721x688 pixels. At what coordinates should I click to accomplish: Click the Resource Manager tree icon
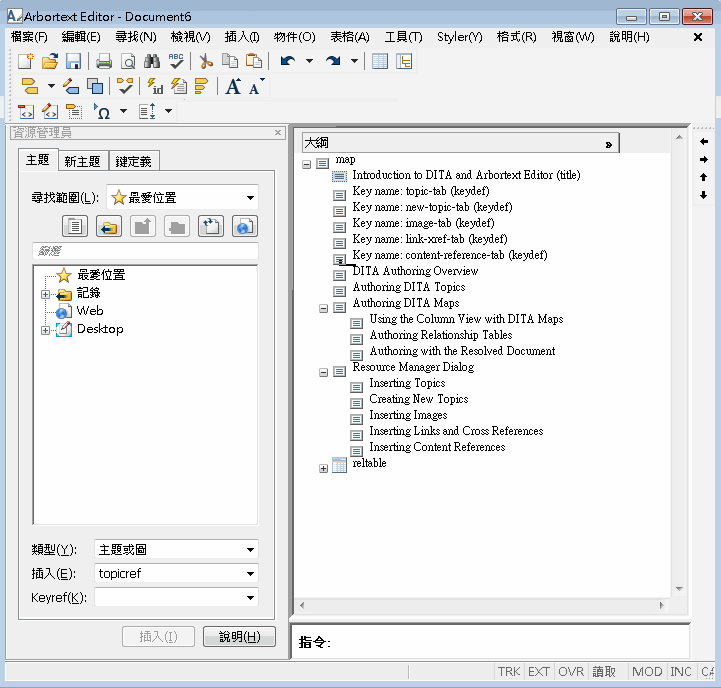pyautogui.click(x=404, y=61)
